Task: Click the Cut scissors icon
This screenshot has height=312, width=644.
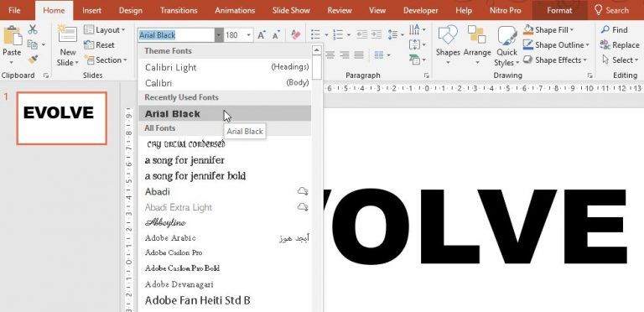Action: tap(33, 29)
